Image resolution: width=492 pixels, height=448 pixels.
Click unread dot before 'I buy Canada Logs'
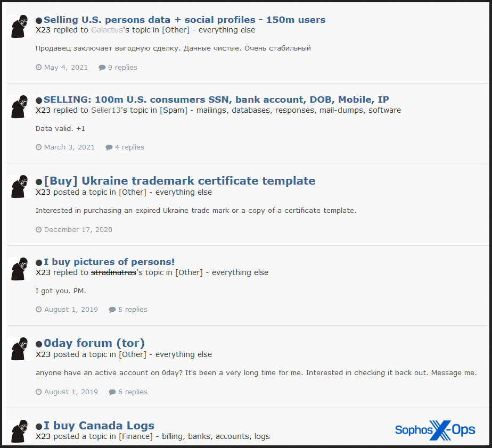[39, 427]
